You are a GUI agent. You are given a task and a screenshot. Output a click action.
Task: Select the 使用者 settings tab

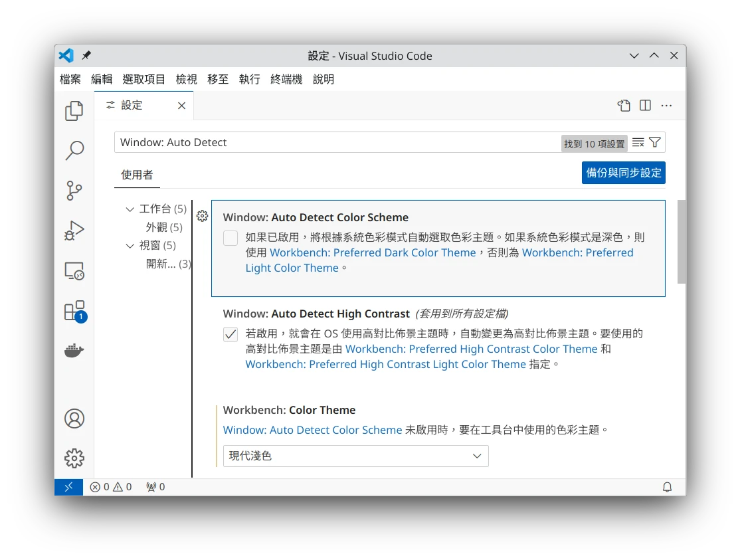[x=137, y=175]
